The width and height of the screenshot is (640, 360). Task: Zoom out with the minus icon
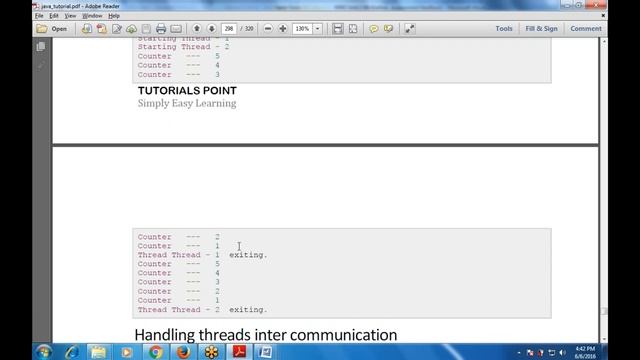click(268, 29)
